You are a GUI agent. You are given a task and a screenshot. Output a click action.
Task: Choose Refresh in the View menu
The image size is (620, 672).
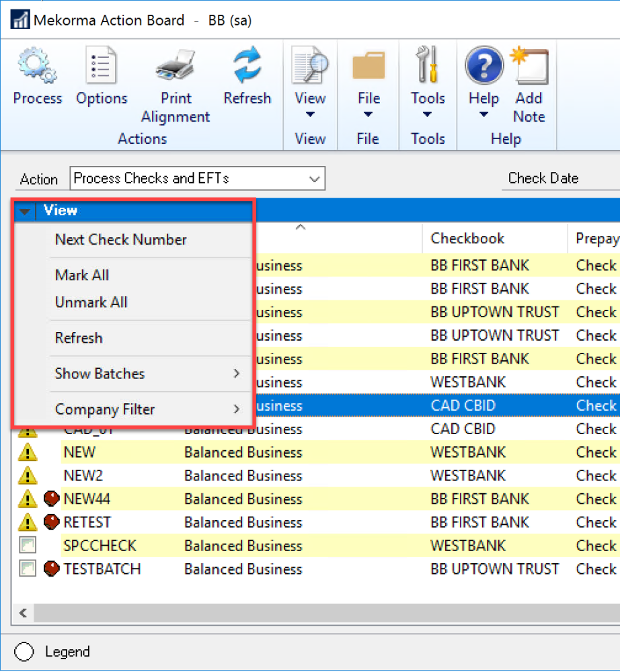point(79,338)
